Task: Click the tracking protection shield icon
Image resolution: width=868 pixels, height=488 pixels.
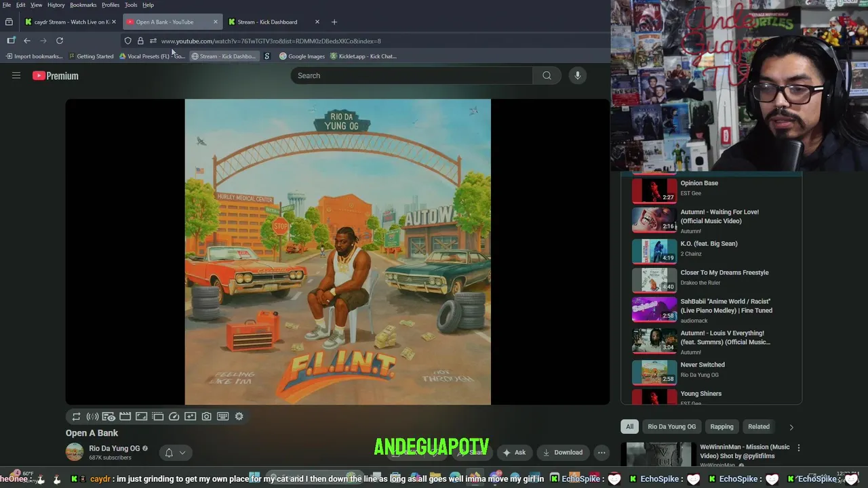Action: pos(127,41)
